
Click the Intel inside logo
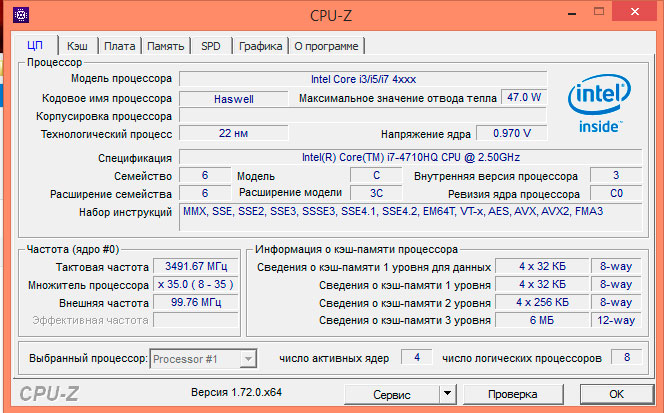599,103
